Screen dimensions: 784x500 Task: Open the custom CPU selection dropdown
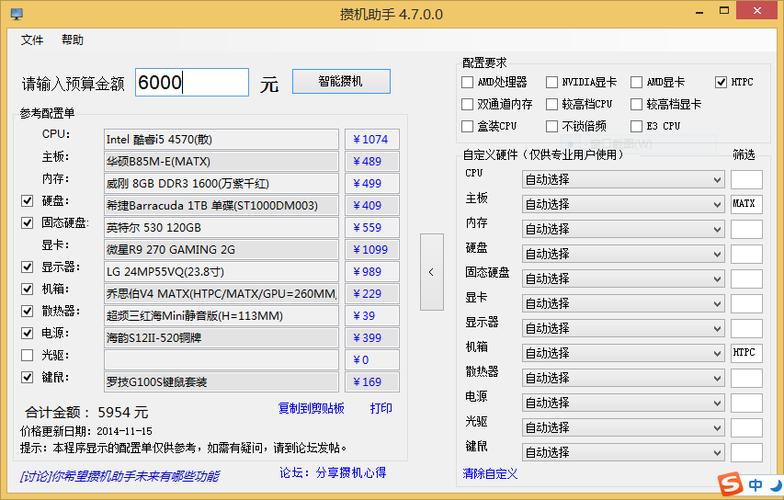coord(622,179)
